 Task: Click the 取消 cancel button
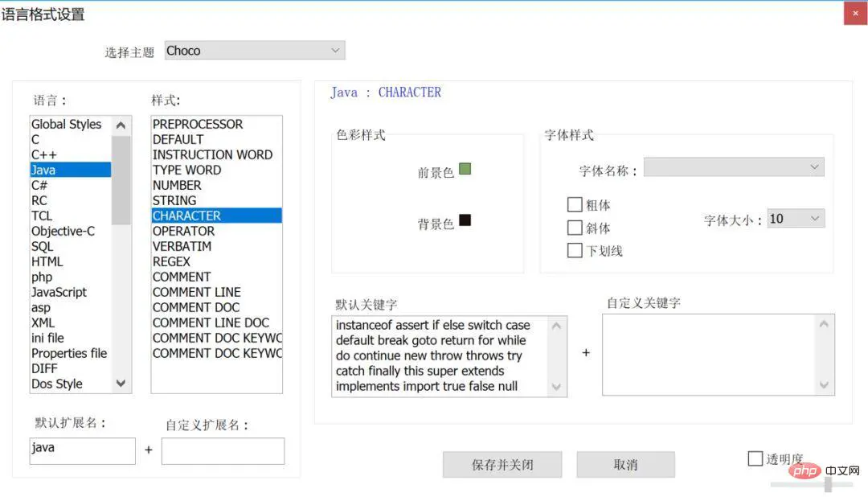625,464
